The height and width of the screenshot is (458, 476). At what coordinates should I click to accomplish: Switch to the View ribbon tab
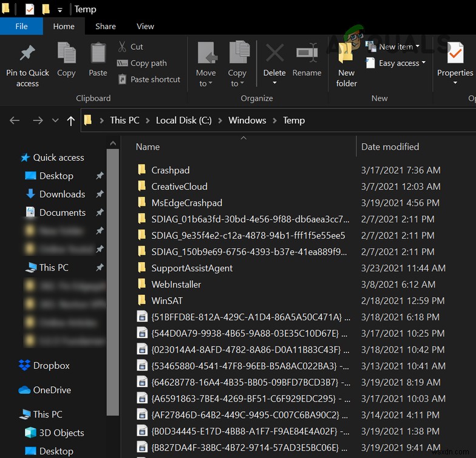click(x=145, y=26)
